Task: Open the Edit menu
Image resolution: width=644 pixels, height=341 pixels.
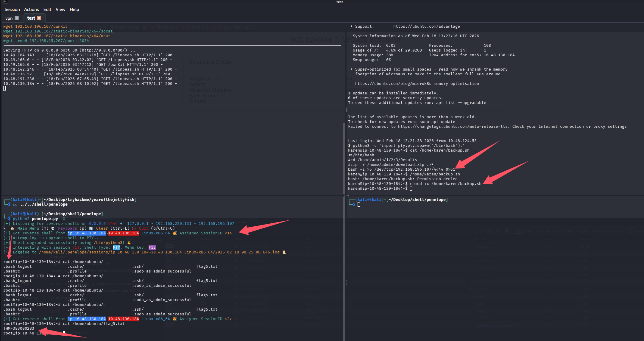Action: pyautogui.click(x=47, y=10)
